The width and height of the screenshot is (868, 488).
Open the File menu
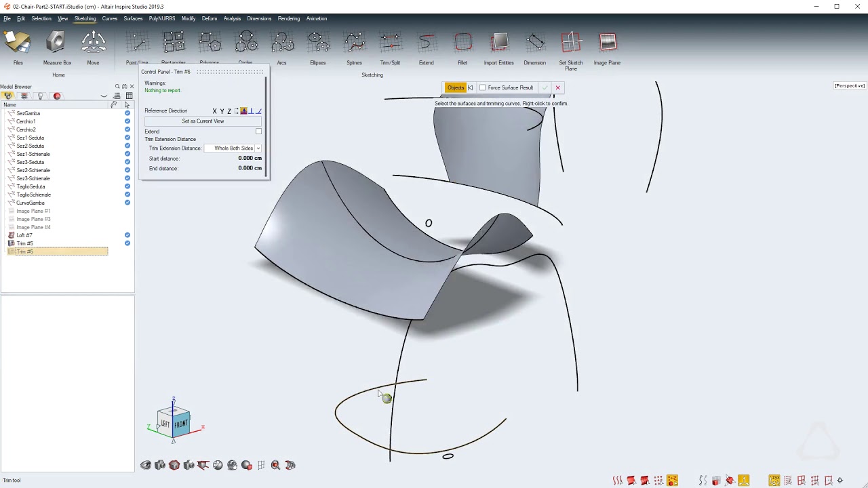[x=7, y=18]
